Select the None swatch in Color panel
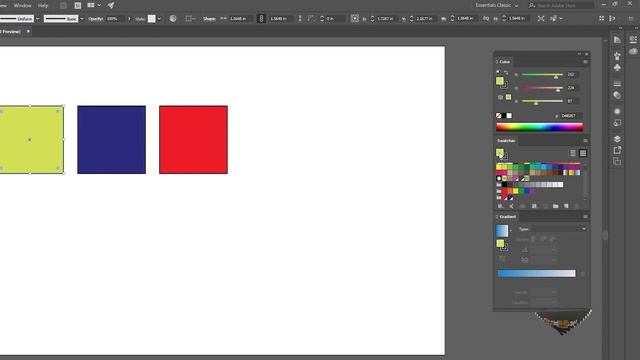 coord(498,116)
